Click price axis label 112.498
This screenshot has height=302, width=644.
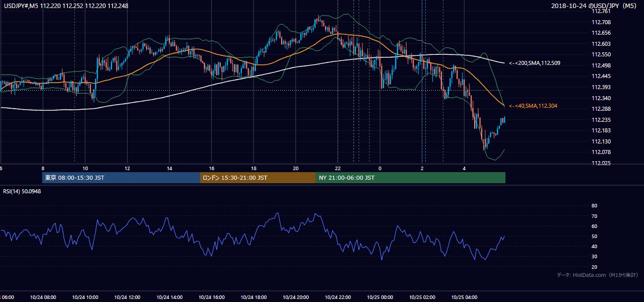pyautogui.click(x=601, y=65)
